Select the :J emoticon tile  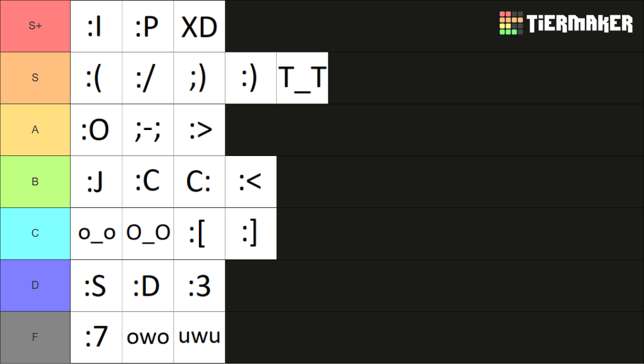(96, 181)
